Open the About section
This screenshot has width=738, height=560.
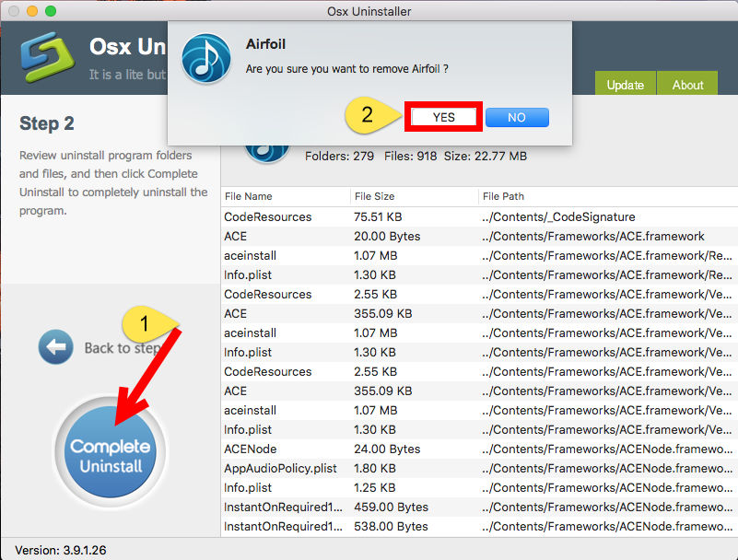[687, 84]
